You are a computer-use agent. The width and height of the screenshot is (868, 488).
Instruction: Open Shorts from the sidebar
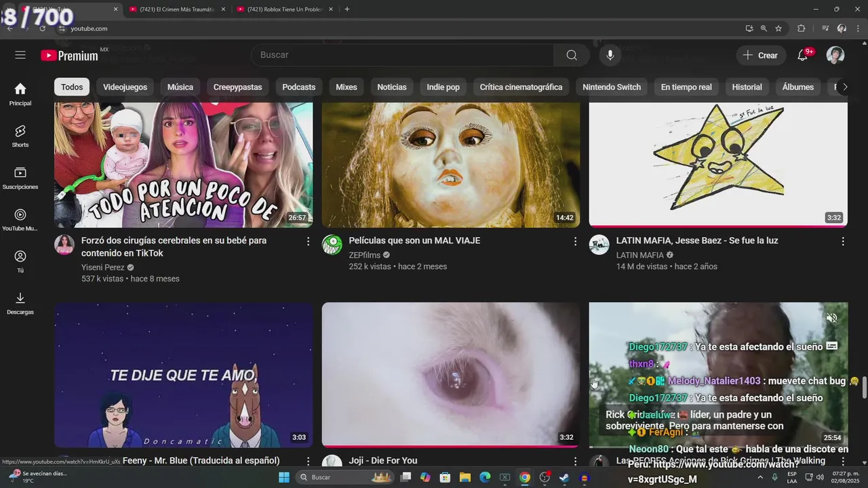pos(20,136)
